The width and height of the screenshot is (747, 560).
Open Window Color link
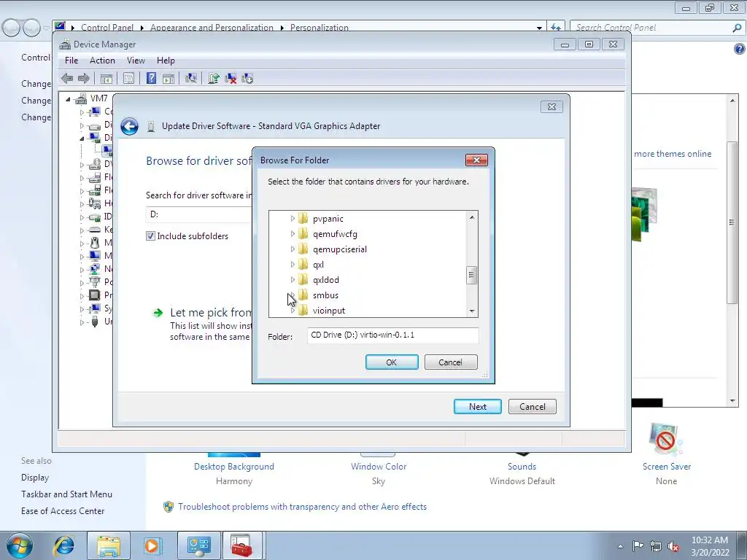[379, 467]
